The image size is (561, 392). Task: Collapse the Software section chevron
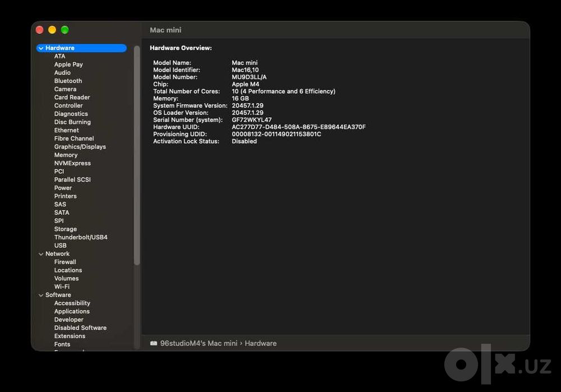coord(41,295)
